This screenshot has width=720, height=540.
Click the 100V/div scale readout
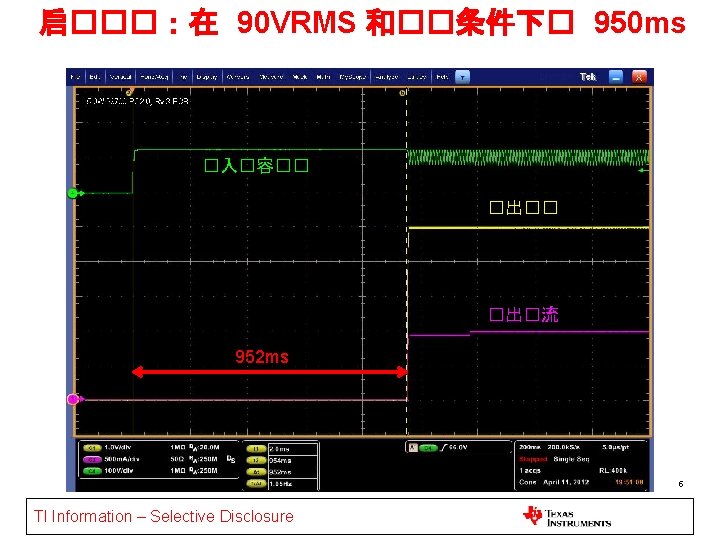click(x=118, y=471)
